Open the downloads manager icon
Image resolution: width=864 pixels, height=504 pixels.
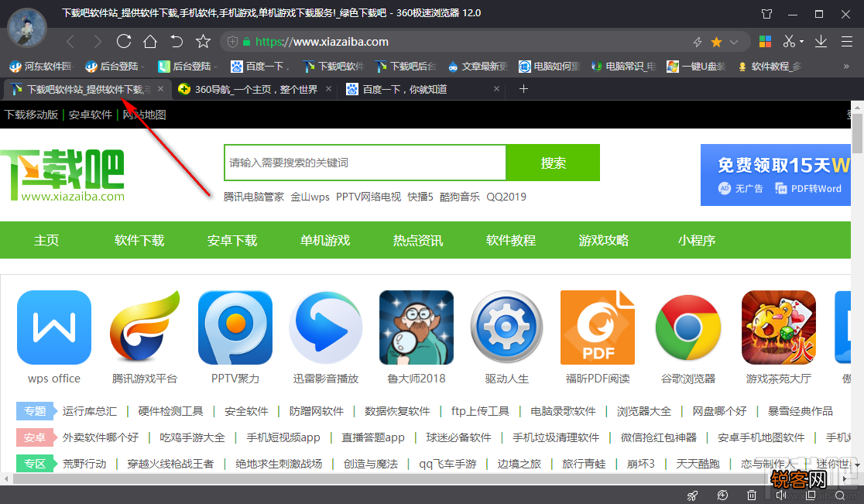pos(821,41)
